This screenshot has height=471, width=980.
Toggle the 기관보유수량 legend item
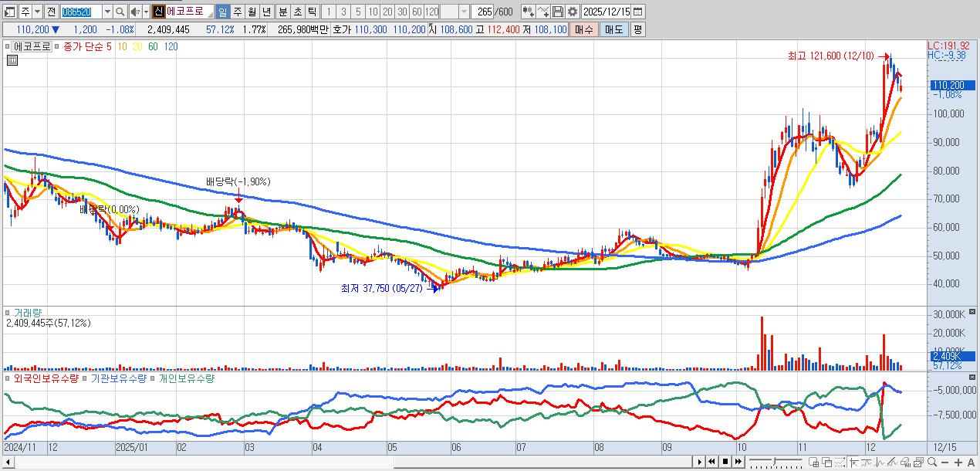[120, 378]
